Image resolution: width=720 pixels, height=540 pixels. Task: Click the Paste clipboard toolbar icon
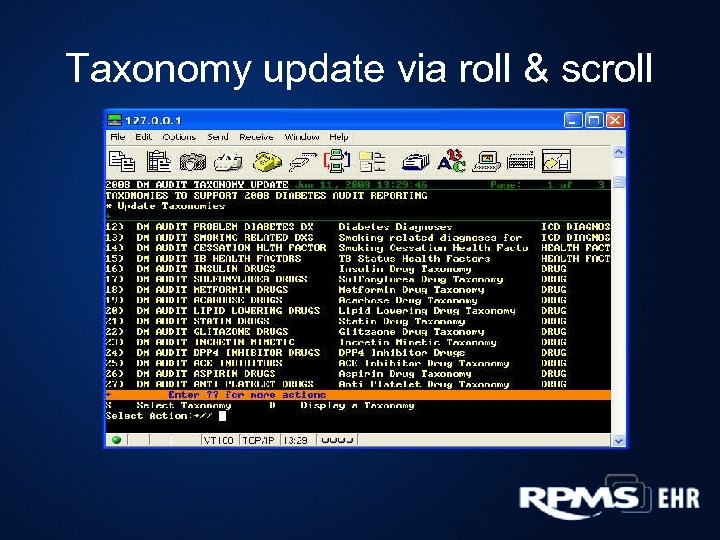[x=158, y=162]
